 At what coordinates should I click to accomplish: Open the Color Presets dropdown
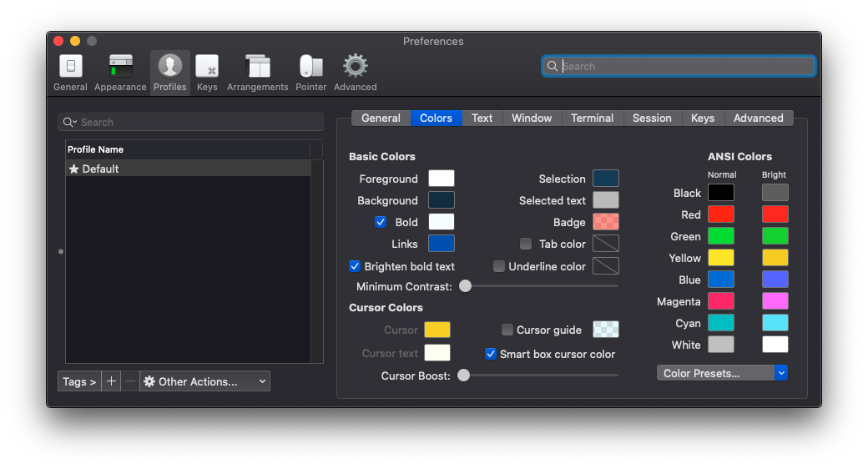point(722,373)
